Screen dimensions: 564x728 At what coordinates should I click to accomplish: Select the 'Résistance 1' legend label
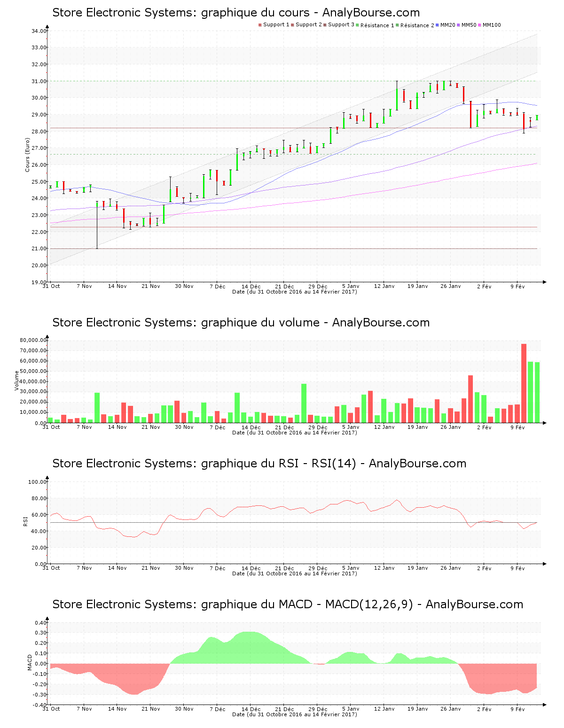pos(377,25)
